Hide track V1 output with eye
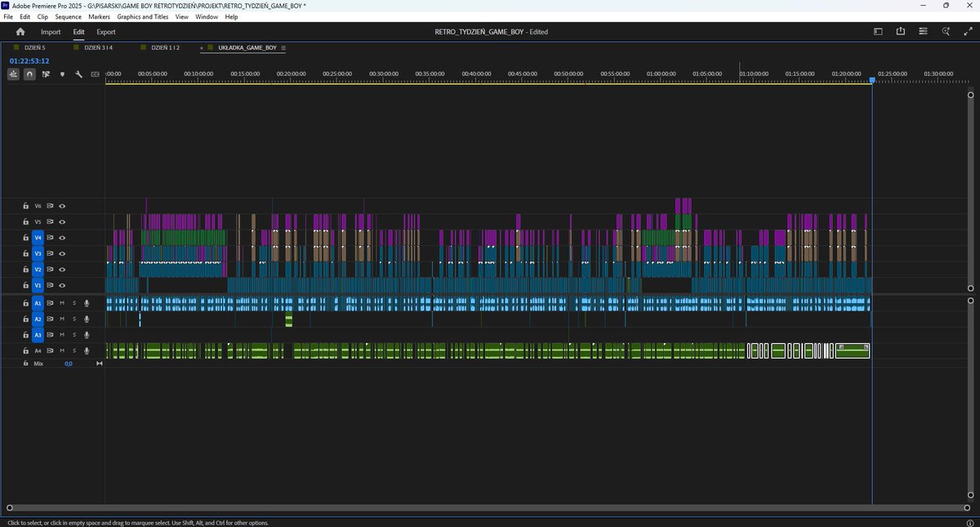This screenshot has width=980, height=527. [x=62, y=285]
